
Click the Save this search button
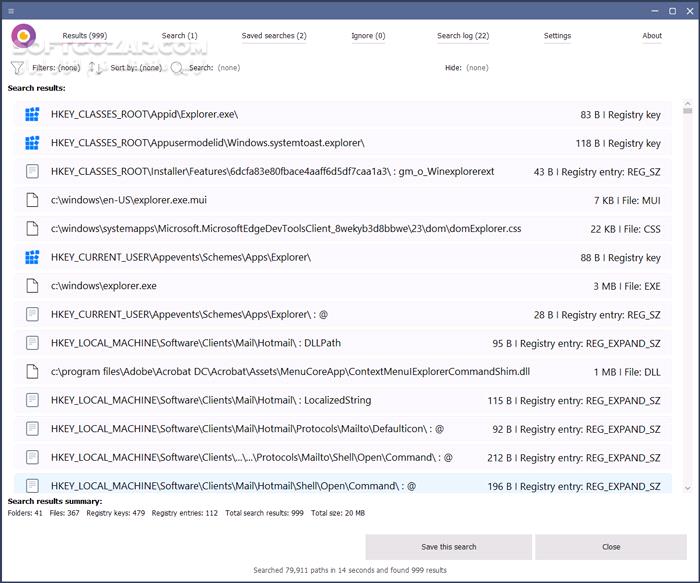448,547
